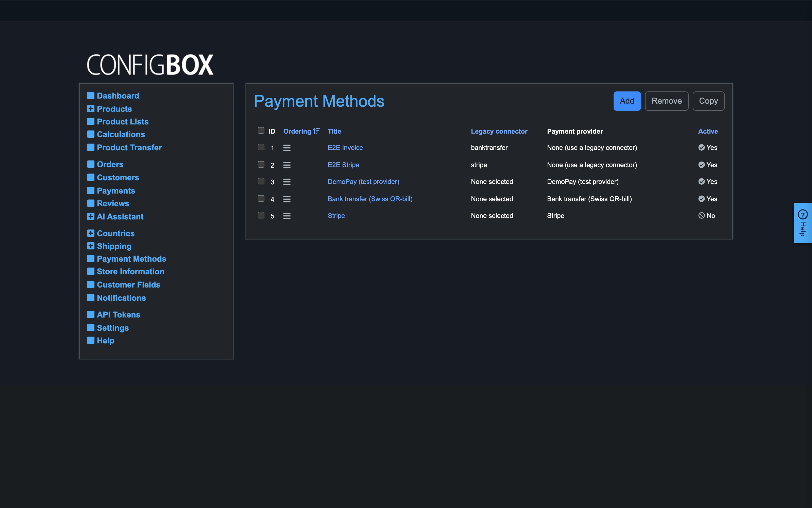The image size is (812, 508).
Task: Click the Remove button
Action: pyautogui.click(x=666, y=101)
